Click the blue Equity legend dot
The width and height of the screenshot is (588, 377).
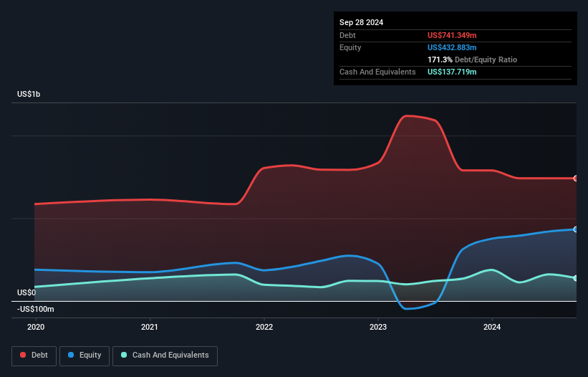coord(71,355)
